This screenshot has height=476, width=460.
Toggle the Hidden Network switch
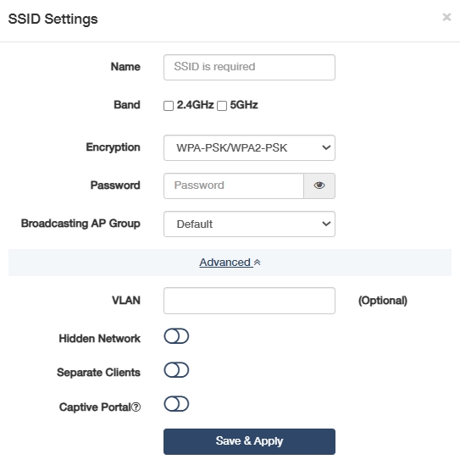pos(176,336)
